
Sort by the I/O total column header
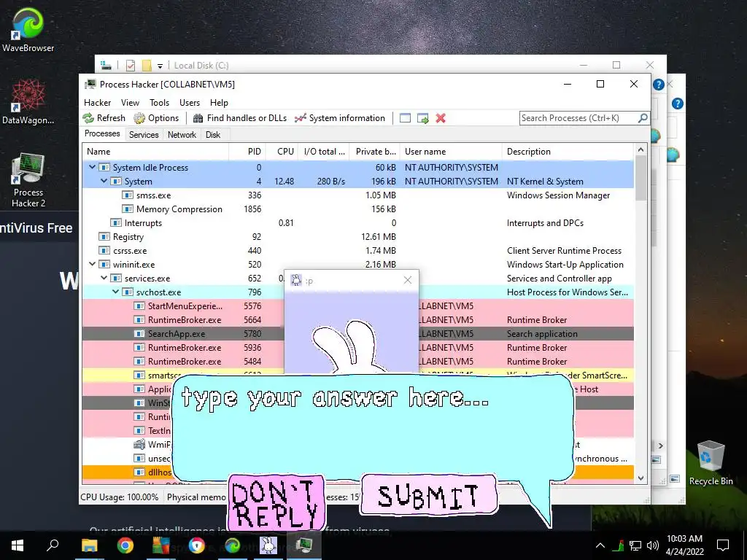(324, 152)
